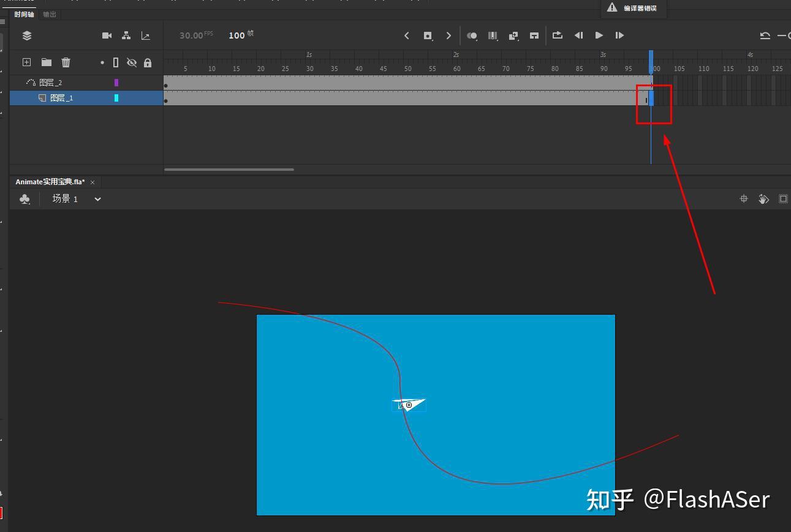Click the 编译器错误 warning notification

[633, 8]
